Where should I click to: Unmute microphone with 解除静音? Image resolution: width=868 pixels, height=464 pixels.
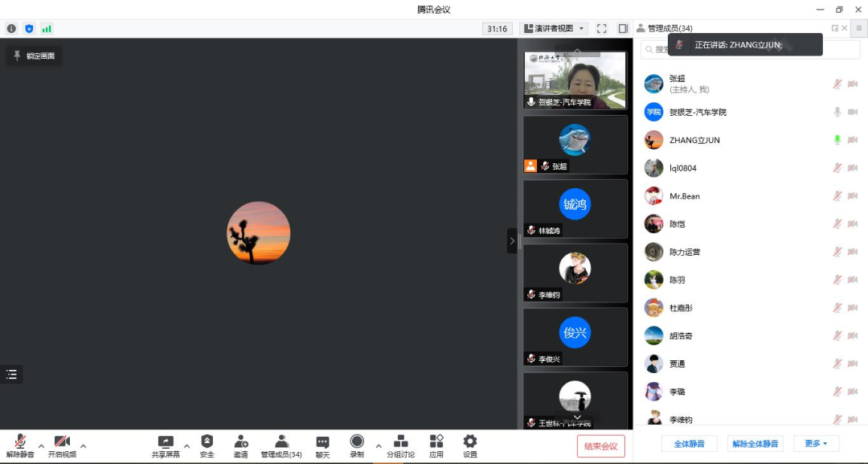click(20, 446)
